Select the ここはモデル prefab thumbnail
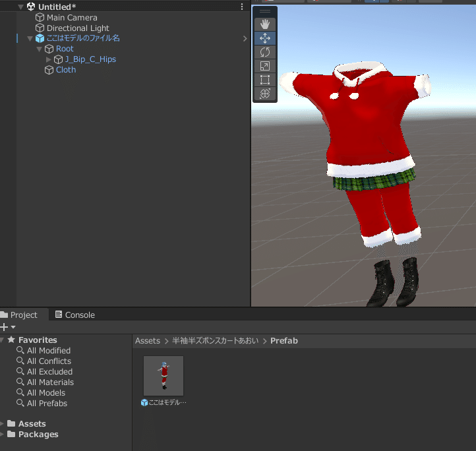This screenshot has width=476, height=451. tap(164, 376)
